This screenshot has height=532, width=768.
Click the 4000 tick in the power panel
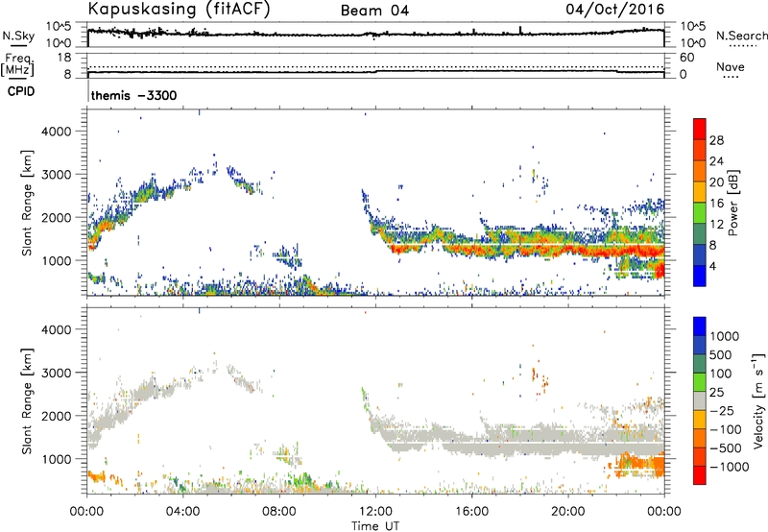tap(57, 132)
